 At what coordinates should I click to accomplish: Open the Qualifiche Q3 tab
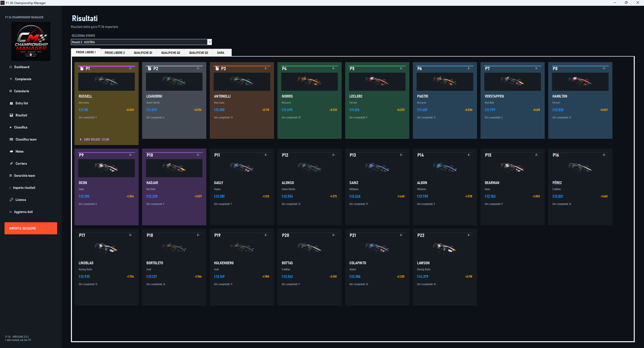[198, 53]
